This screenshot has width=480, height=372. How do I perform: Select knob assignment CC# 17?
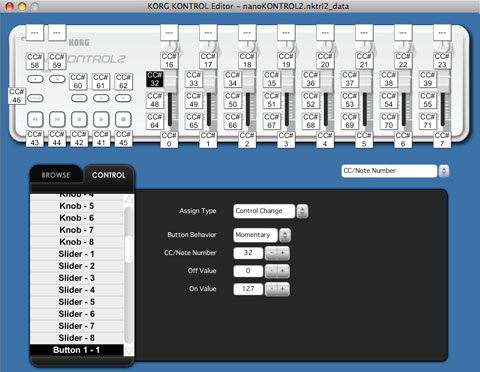pyautogui.click(x=208, y=60)
